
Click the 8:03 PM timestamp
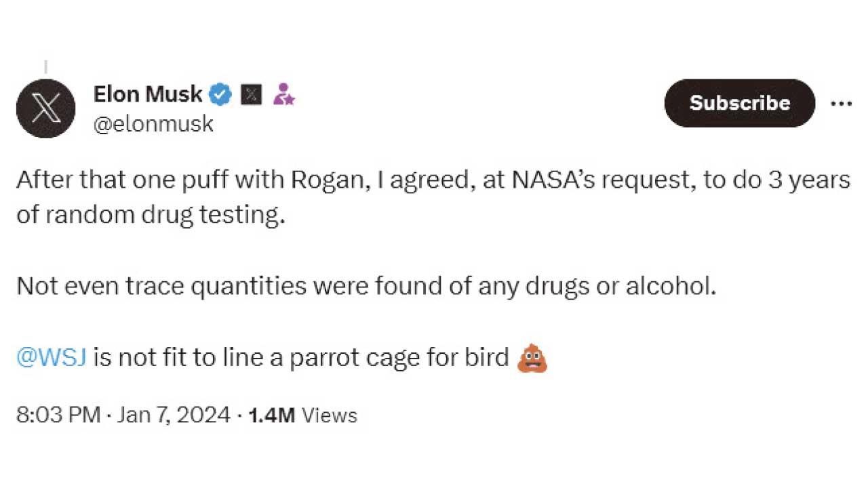[x=58, y=415]
